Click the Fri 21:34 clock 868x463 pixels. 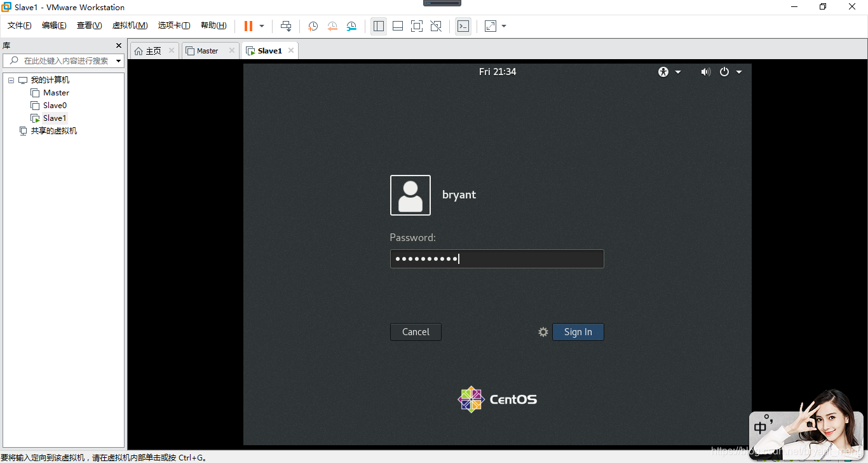498,72
